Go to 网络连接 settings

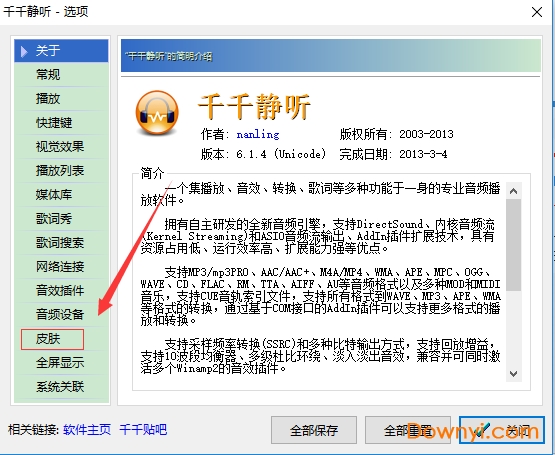pos(61,267)
